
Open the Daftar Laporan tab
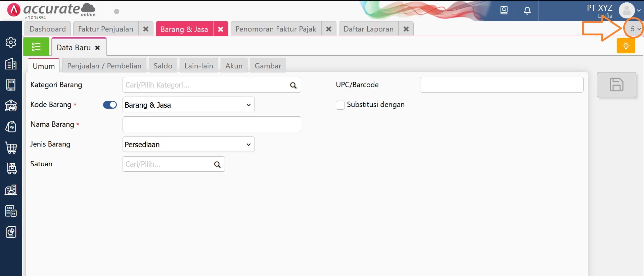click(368, 29)
